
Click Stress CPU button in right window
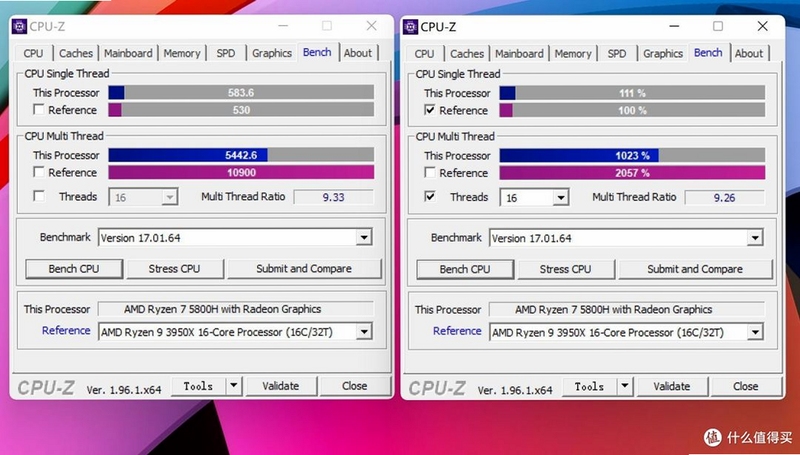coord(565,269)
